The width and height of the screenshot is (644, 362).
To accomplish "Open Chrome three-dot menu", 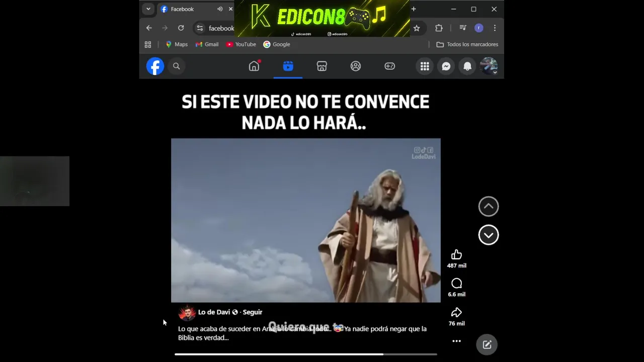I will [x=495, y=28].
